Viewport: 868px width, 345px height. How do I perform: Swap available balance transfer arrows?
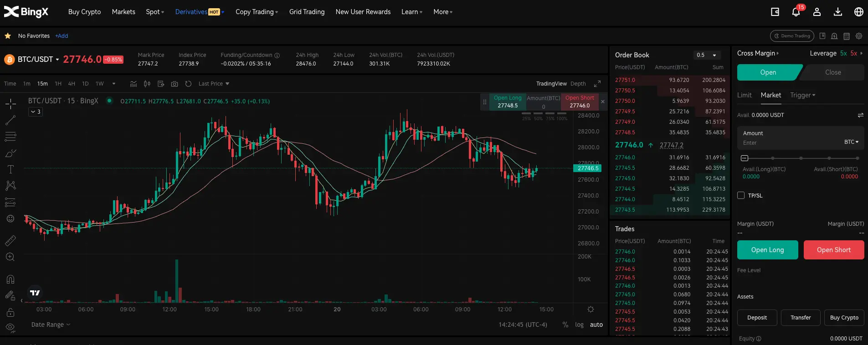[860, 115]
